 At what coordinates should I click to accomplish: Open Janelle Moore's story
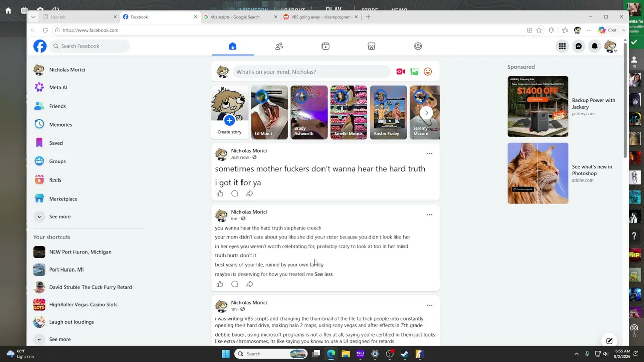tap(348, 113)
